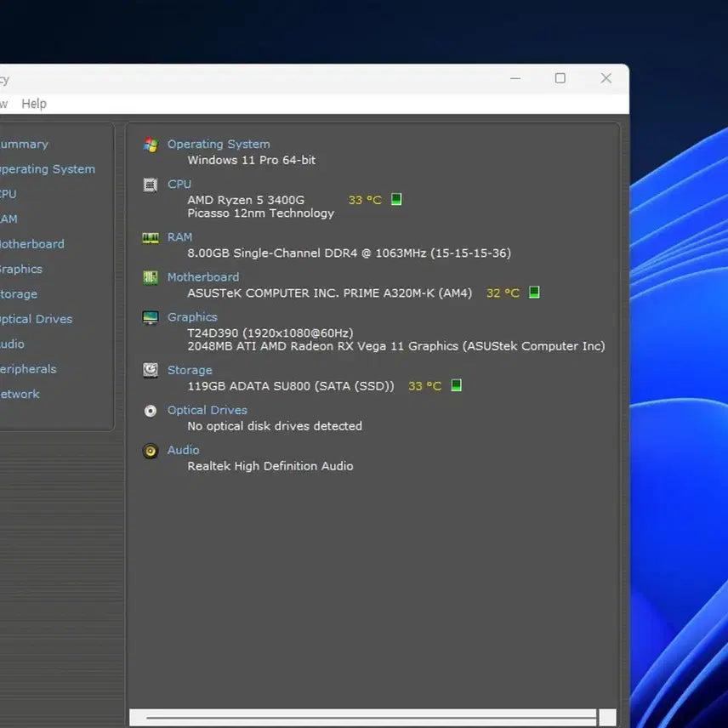Click the RAM module icon
Screen dimensions: 728x728
(x=150, y=238)
